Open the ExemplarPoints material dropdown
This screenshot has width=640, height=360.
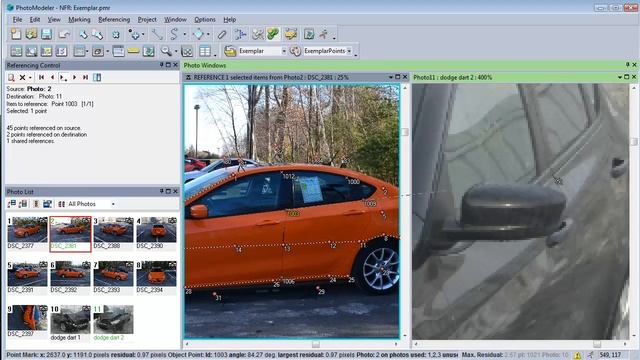[x=349, y=51]
